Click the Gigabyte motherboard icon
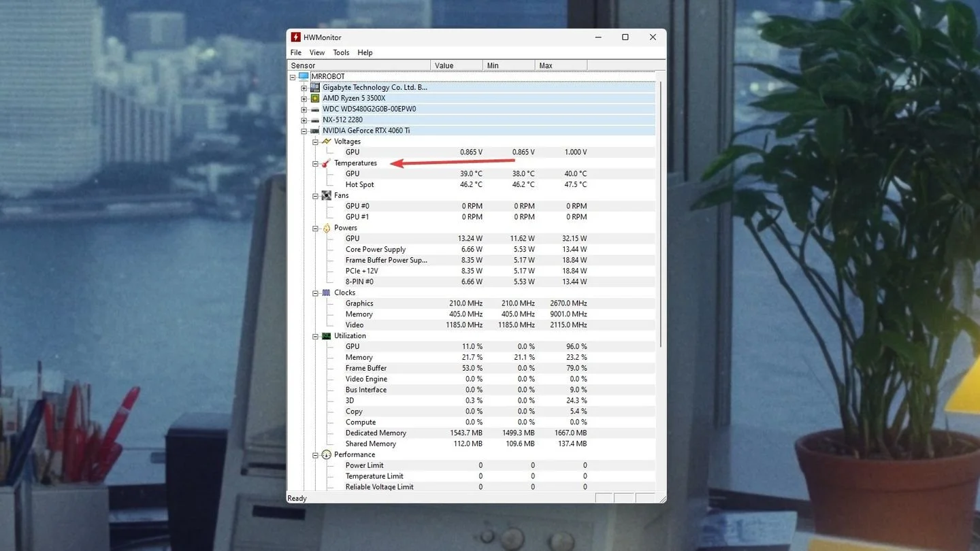 315,87
